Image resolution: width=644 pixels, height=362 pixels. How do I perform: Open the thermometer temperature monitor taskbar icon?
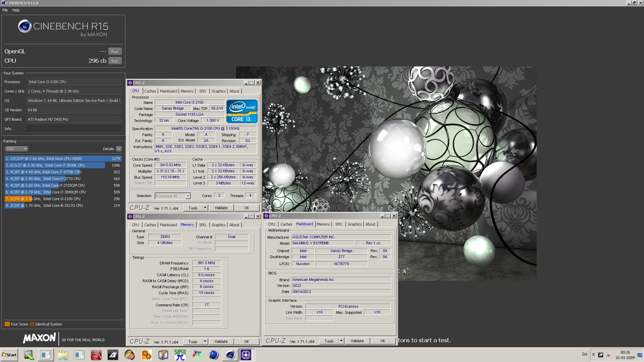(x=163, y=355)
